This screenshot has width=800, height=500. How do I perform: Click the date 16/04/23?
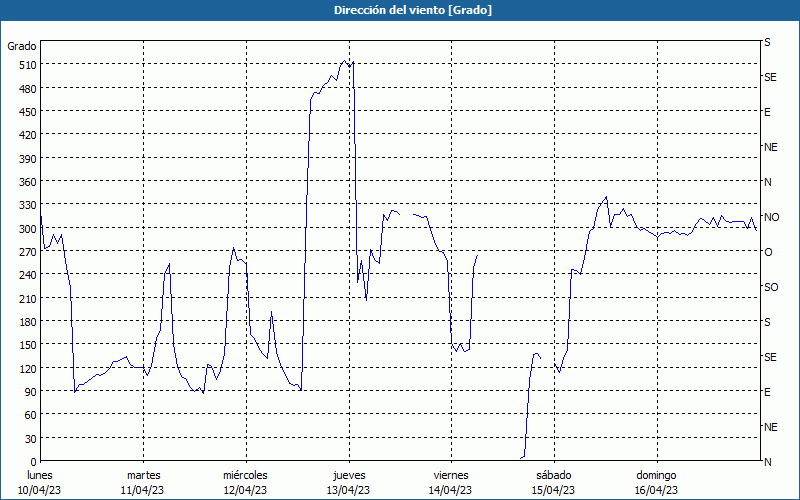656,490
